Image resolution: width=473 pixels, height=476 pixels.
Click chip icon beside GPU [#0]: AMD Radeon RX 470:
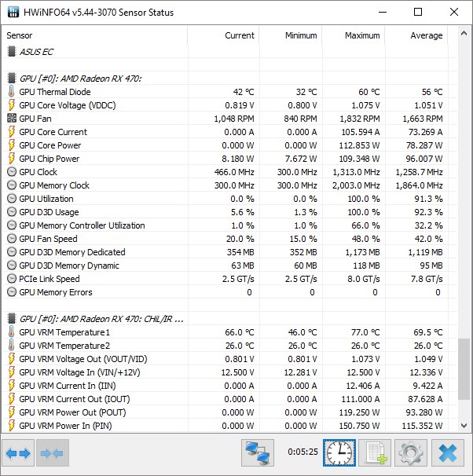tap(12, 79)
